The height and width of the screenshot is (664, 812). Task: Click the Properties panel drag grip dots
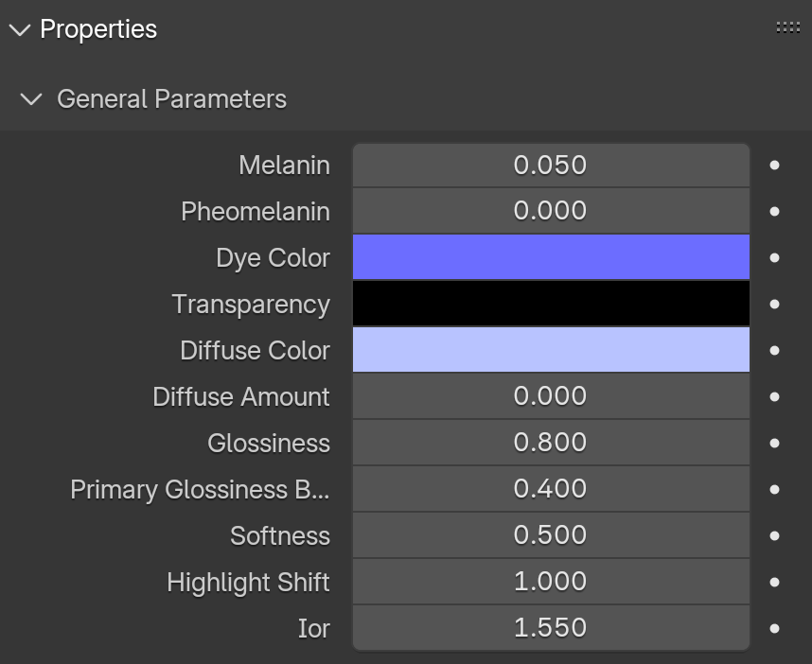pyautogui.click(x=787, y=27)
